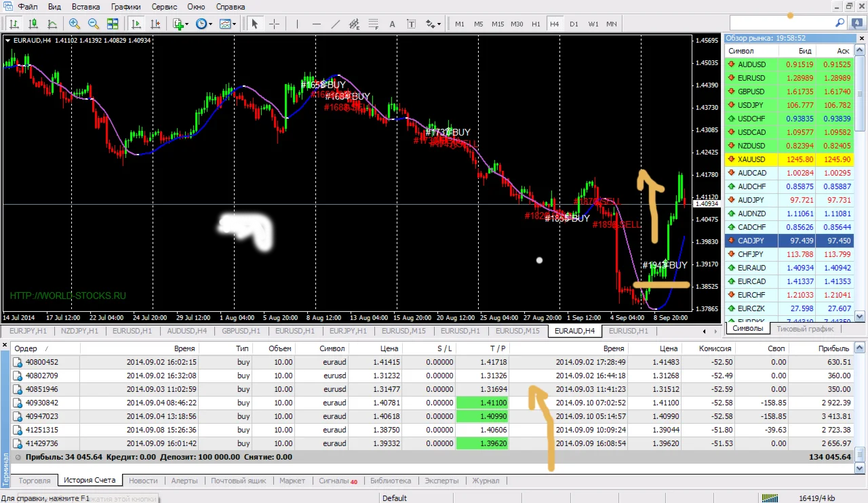Image resolution: width=868 pixels, height=503 pixels.
Task: Open the indicators list dropdown
Action: pos(180,24)
